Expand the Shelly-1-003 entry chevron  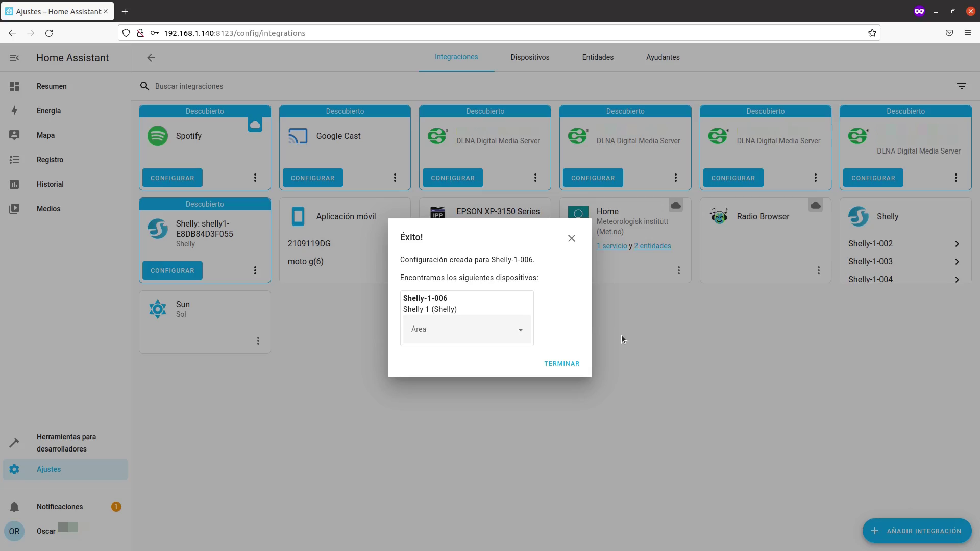coord(957,262)
